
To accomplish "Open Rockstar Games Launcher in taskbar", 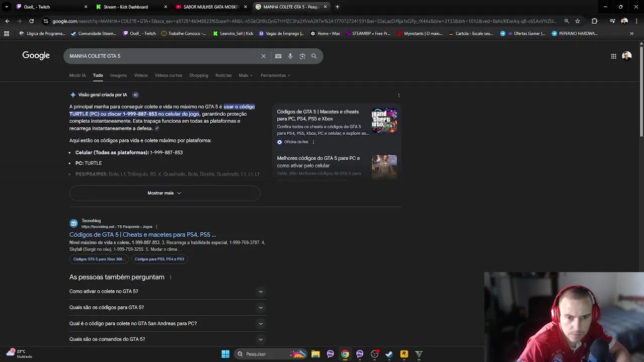I will (x=404, y=354).
